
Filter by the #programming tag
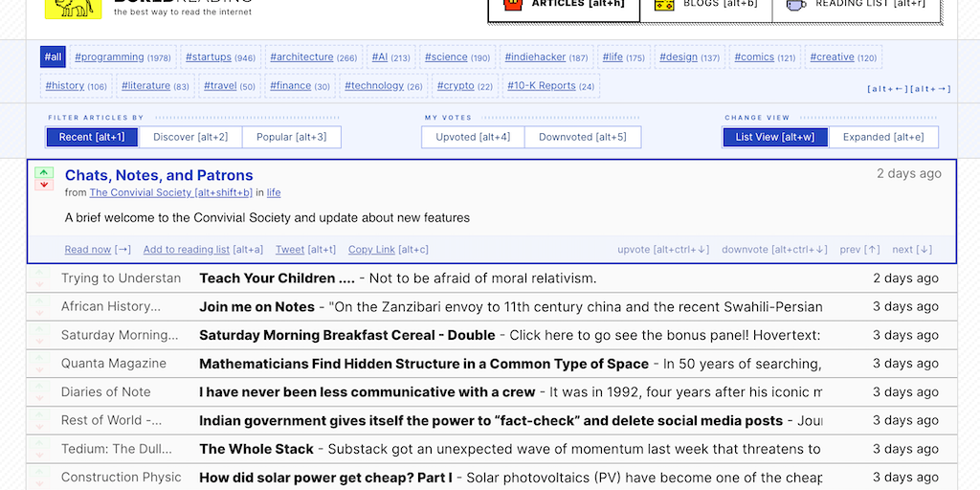coord(122,57)
